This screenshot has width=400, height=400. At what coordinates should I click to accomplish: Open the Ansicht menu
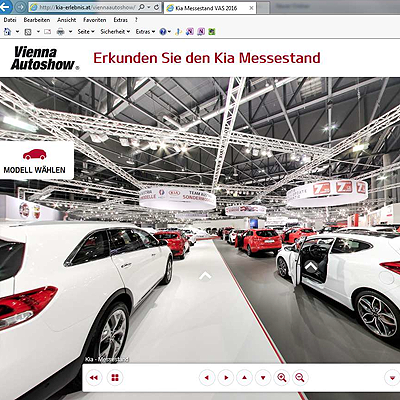coord(67,20)
